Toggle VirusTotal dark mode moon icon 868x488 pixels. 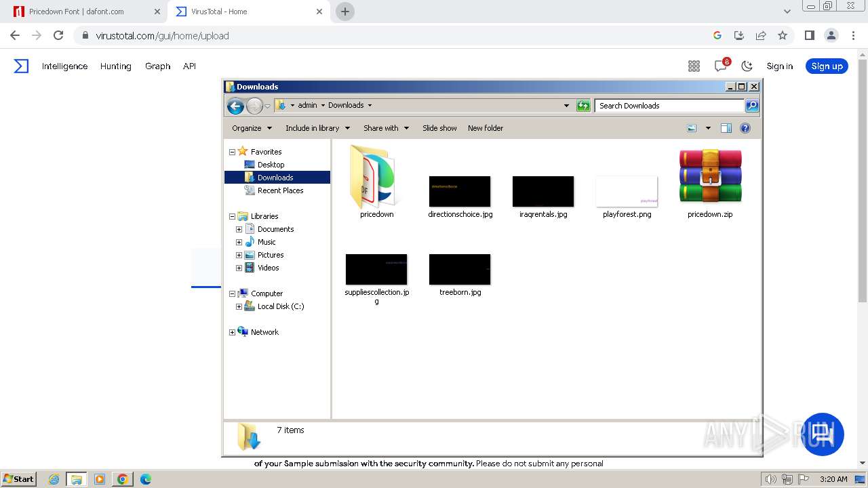coord(747,66)
